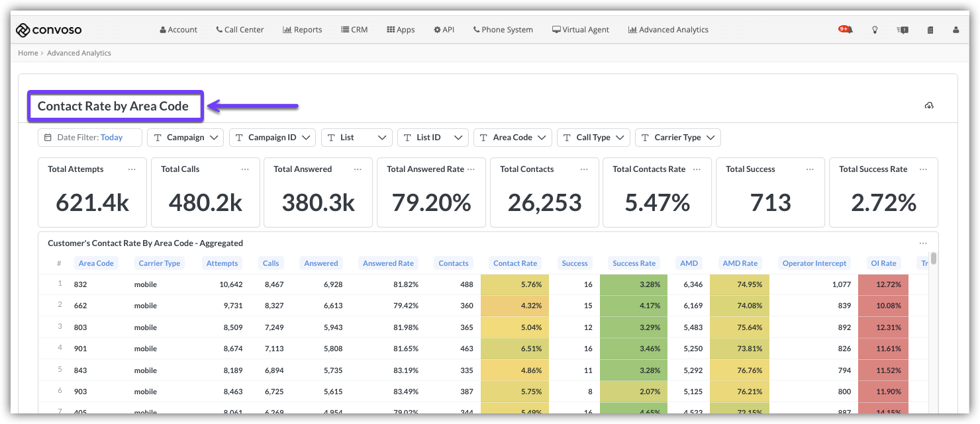Click the Date Filter Today field
Viewport: 980px width, 424px height.
(90, 138)
